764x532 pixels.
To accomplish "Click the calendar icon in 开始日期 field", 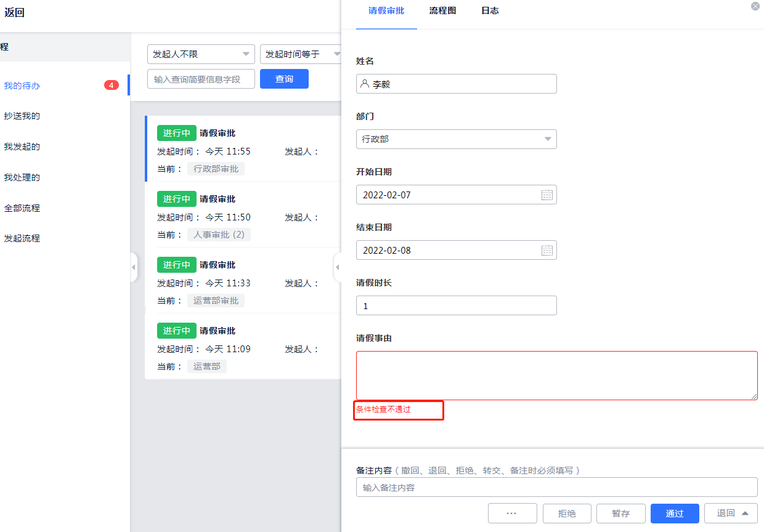I will (x=547, y=195).
